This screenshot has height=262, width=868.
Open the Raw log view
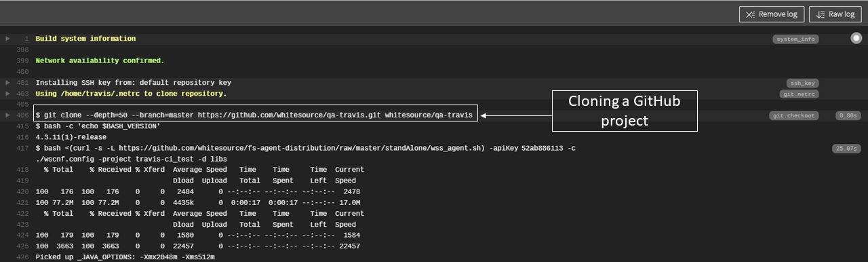pos(835,14)
